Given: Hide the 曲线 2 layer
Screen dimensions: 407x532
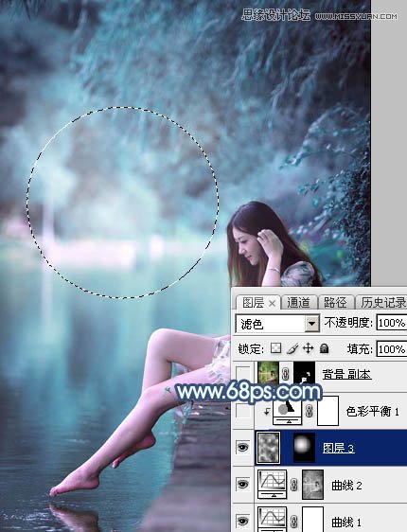Looking at the screenshot, I should coord(242,484).
